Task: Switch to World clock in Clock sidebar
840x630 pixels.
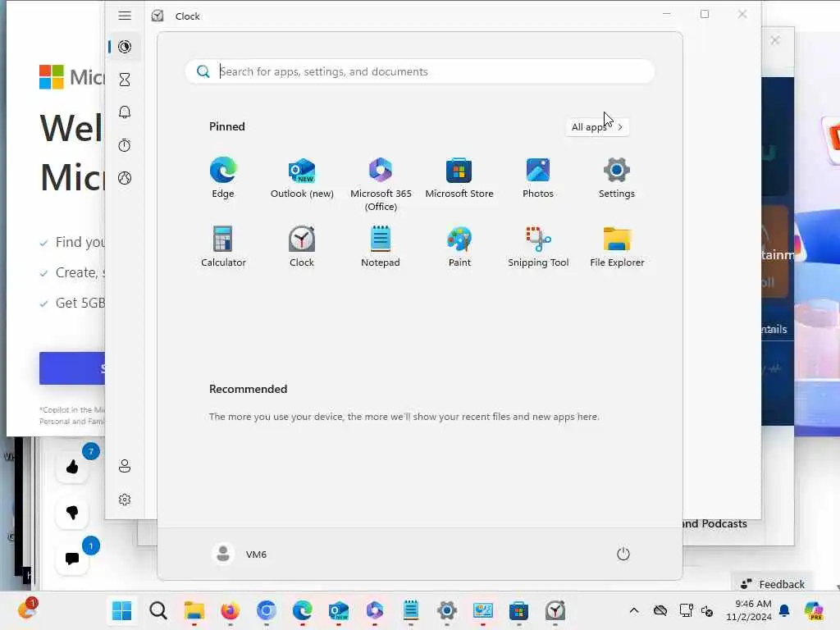Action: tap(125, 178)
